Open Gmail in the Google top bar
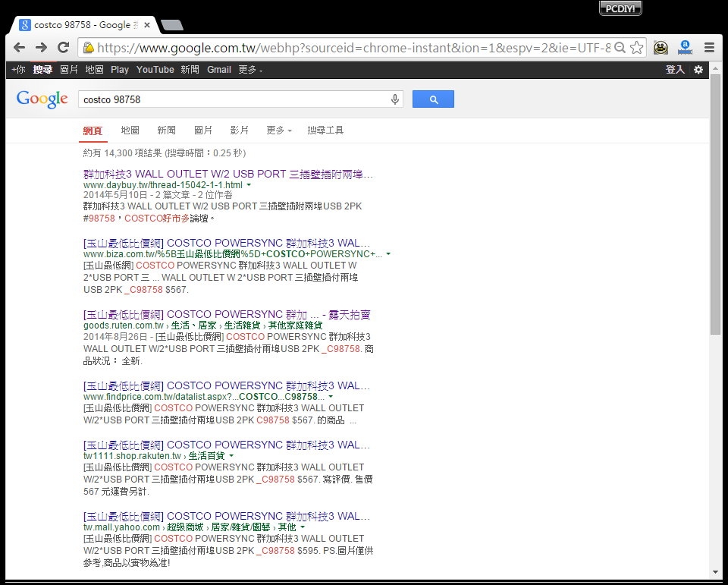728x585 pixels. coord(219,70)
